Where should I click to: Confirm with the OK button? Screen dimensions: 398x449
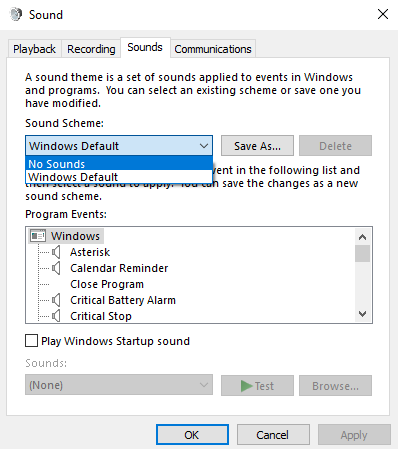tap(192, 435)
